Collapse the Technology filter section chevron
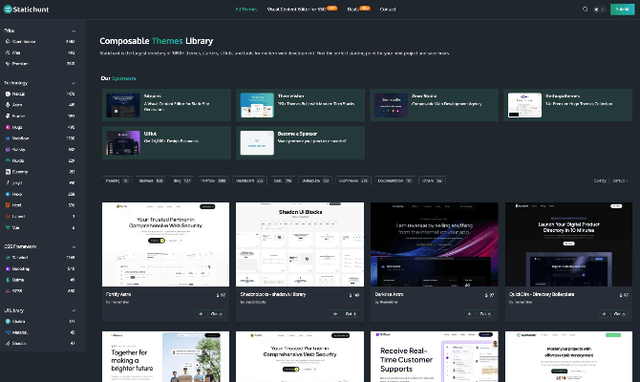The width and height of the screenshot is (640, 382). pyautogui.click(x=74, y=83)
